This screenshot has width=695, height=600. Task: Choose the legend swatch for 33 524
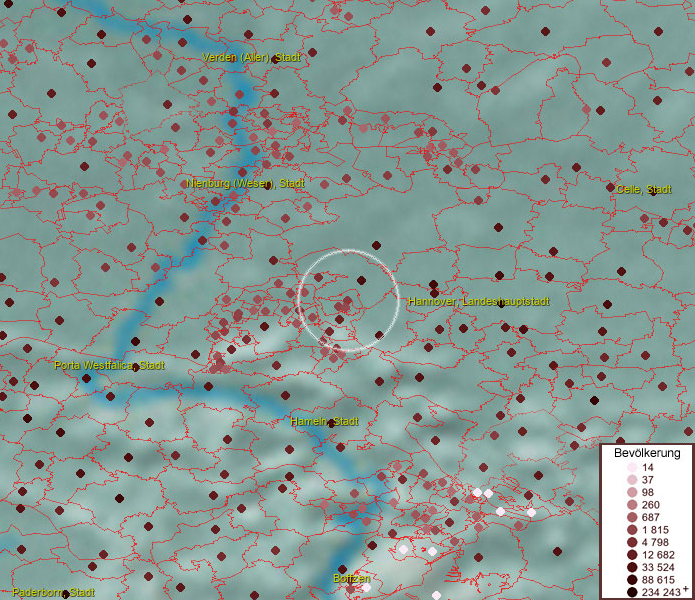632,567
